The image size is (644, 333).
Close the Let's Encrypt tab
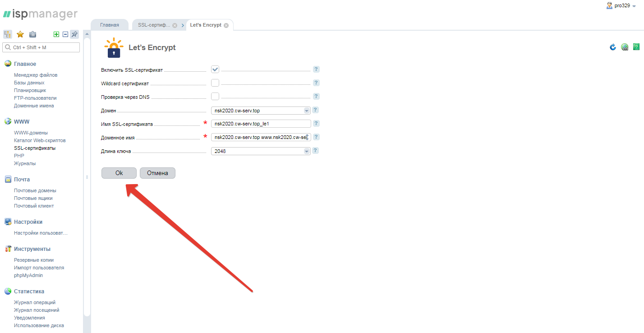tap(226, 25)
